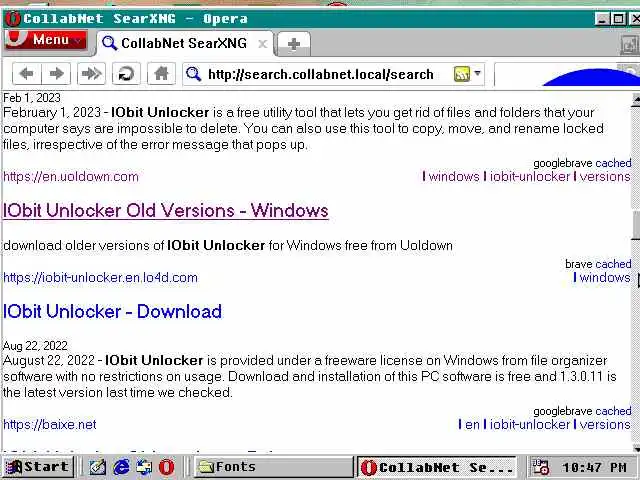Click the Feb 1, 2023 date text
This screenshot has height=480, width=640.
tap(32, 98)
